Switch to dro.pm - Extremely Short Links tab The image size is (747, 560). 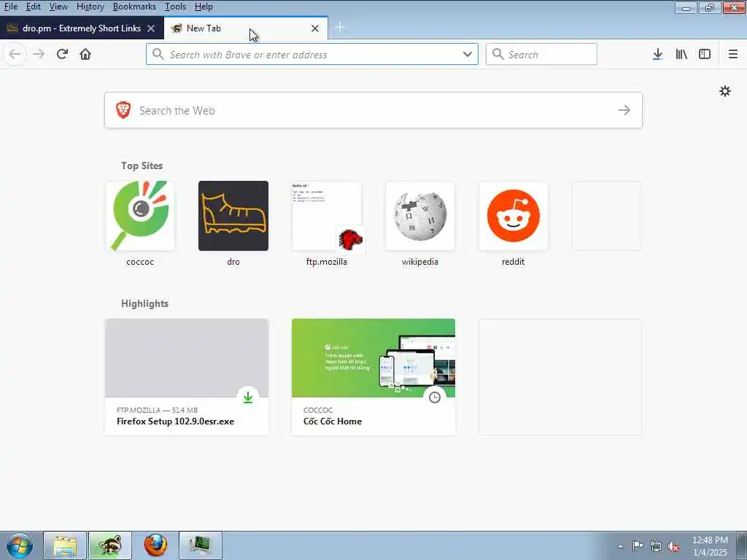coord(82,28)
